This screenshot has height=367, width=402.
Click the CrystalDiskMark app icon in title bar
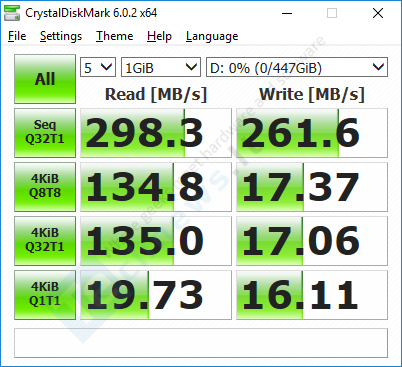12,13
